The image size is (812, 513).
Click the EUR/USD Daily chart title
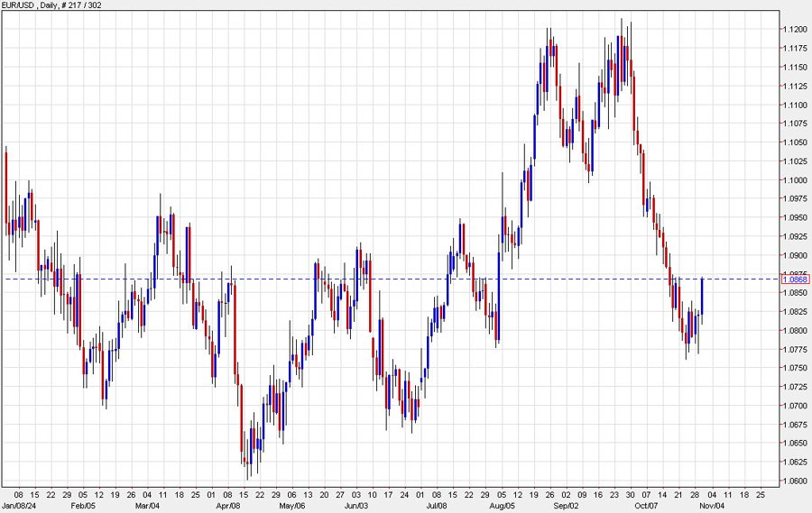point(51,5)
